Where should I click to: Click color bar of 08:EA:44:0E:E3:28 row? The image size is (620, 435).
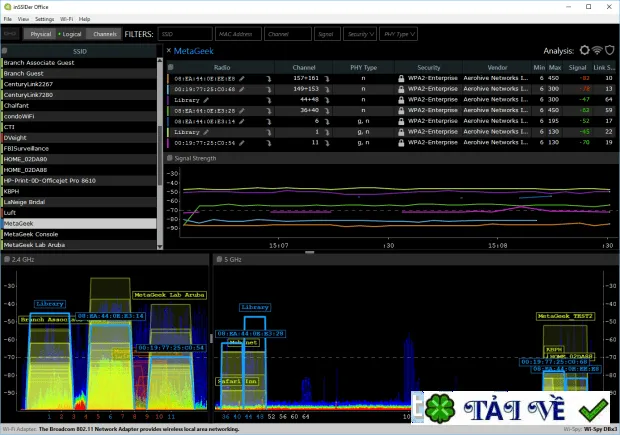click(x=168, y=111)
